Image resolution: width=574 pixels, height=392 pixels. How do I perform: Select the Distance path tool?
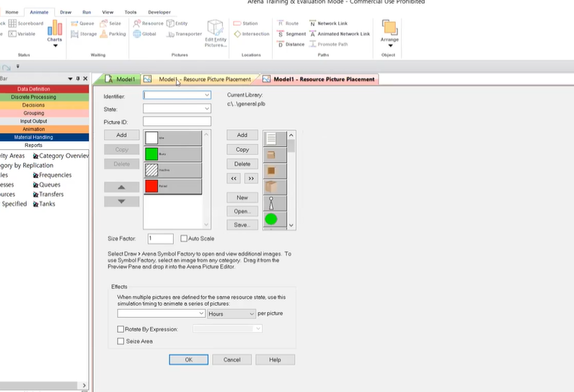pos(291,44)
